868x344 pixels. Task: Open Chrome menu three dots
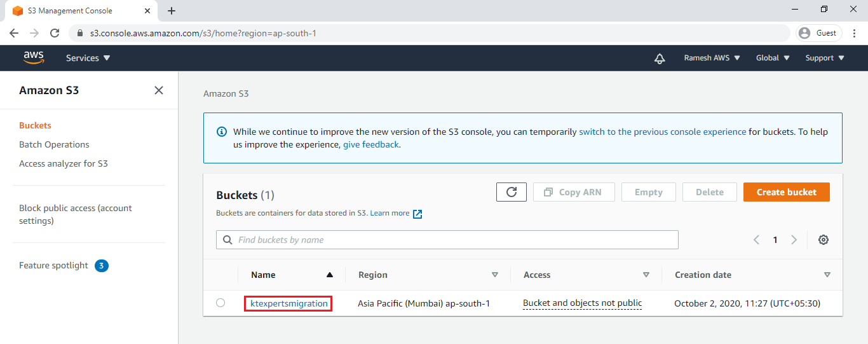pyautogui.click(x=855, y=33)
